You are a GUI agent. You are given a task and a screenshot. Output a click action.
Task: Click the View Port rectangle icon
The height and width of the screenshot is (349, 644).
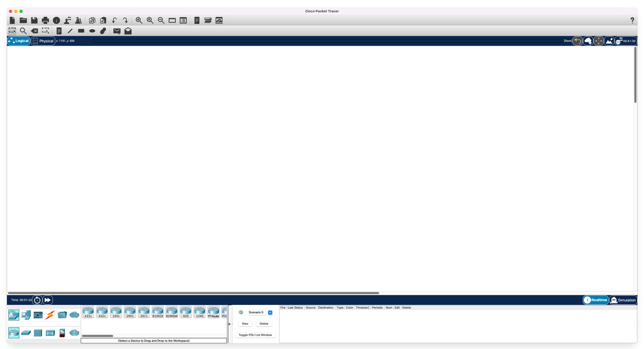(x=172, y=20)
